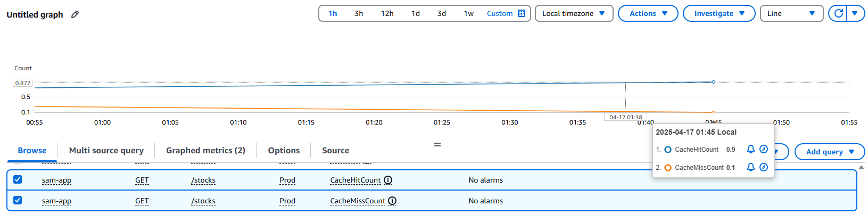Click the compass icon next to CacheMissCount
Viewport: 868px width, 214px height.
pos(763,167)
